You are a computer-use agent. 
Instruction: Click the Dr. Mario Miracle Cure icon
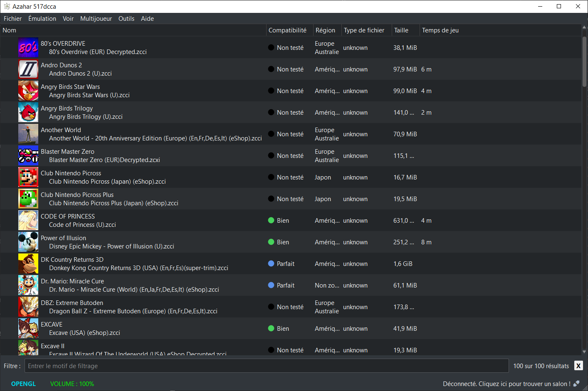[x=28, y=285]
